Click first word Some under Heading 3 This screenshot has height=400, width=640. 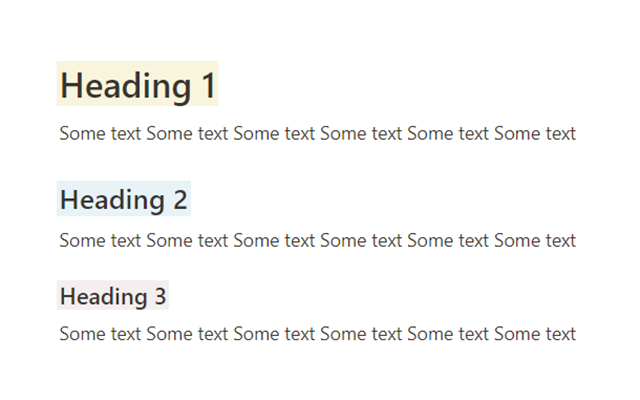click(x=82, y=334)
